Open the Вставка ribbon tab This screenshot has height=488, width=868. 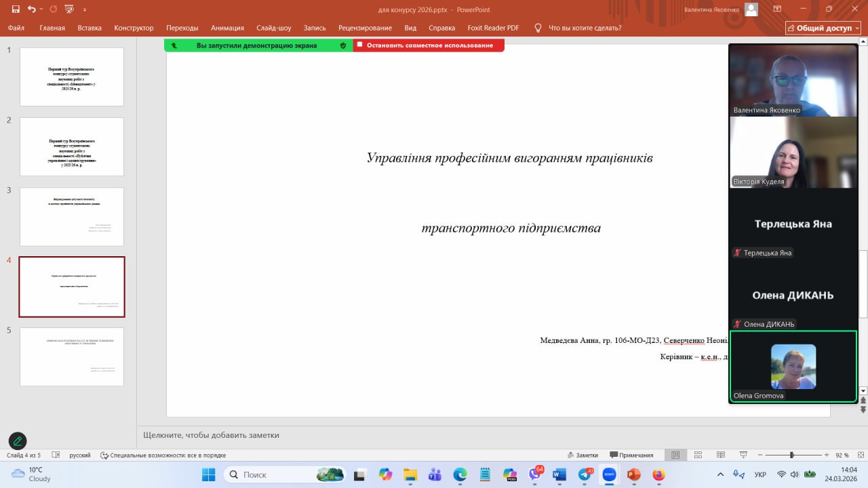[90, 28]
